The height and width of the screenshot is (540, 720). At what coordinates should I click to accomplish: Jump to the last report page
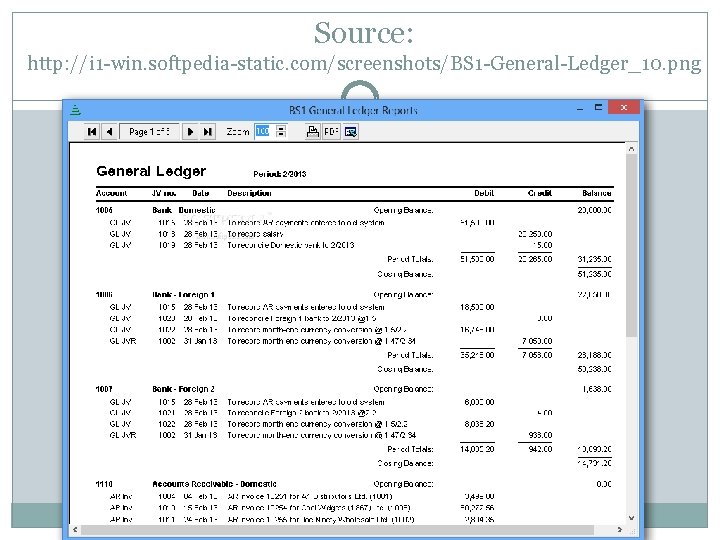pyautogui.click(x=208, y=132)
